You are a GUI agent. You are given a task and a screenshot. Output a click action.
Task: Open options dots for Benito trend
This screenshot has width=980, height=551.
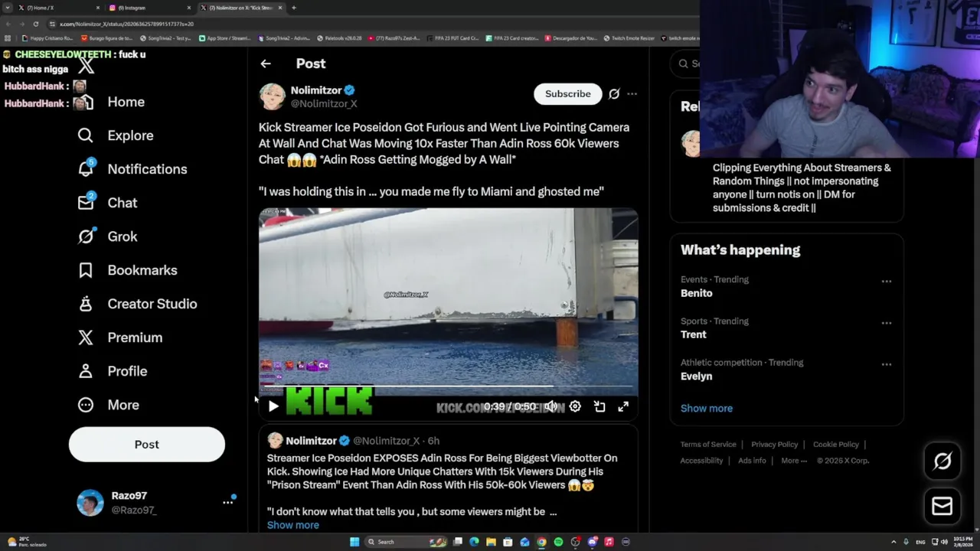click(886, 282)
